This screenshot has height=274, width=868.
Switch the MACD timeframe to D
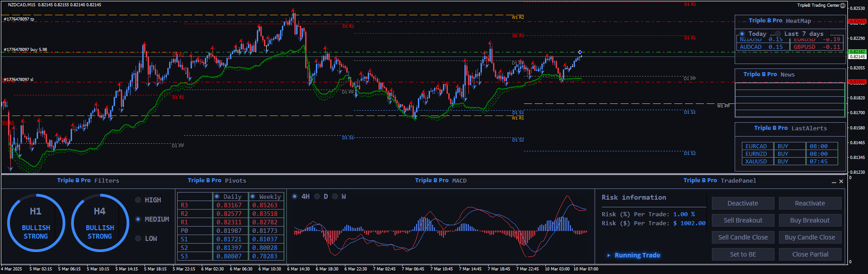[317, 197]
